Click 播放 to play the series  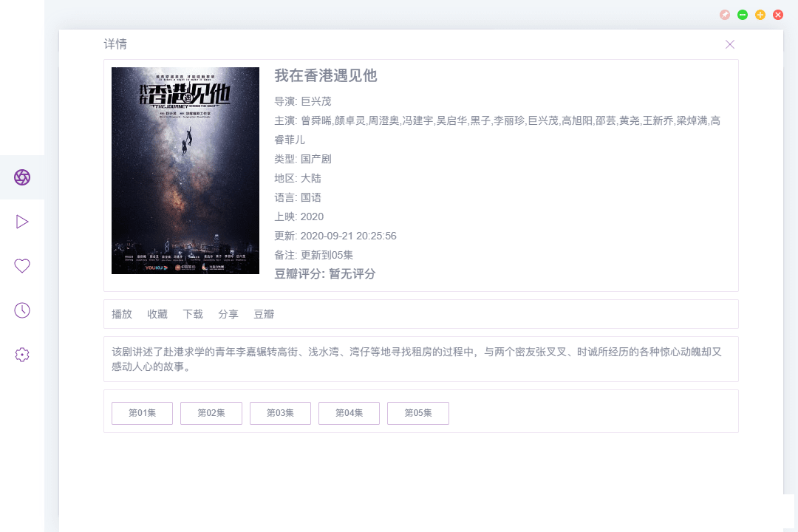(122, 314)
